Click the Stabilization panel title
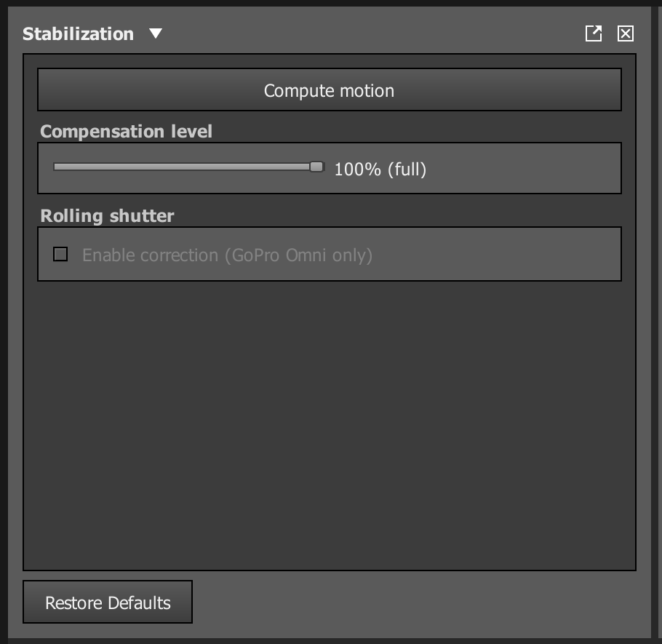662x644 pixels. [78, 33]
